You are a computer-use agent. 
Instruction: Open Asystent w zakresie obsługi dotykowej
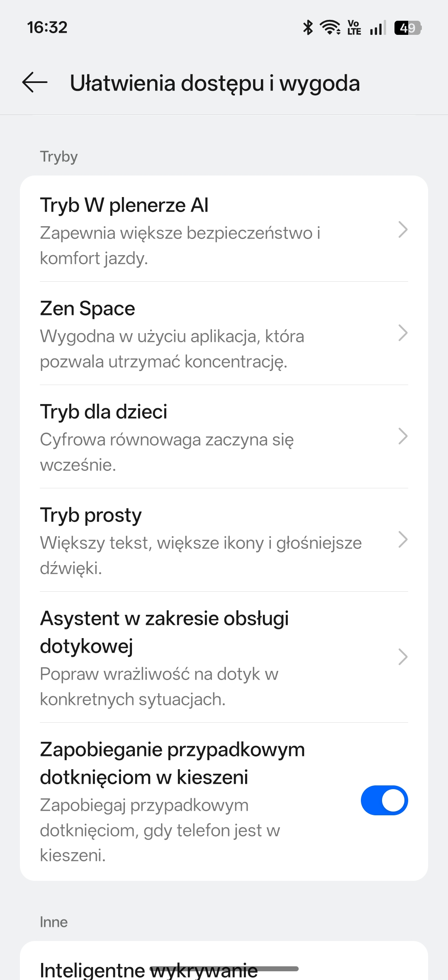click(164, 657)
